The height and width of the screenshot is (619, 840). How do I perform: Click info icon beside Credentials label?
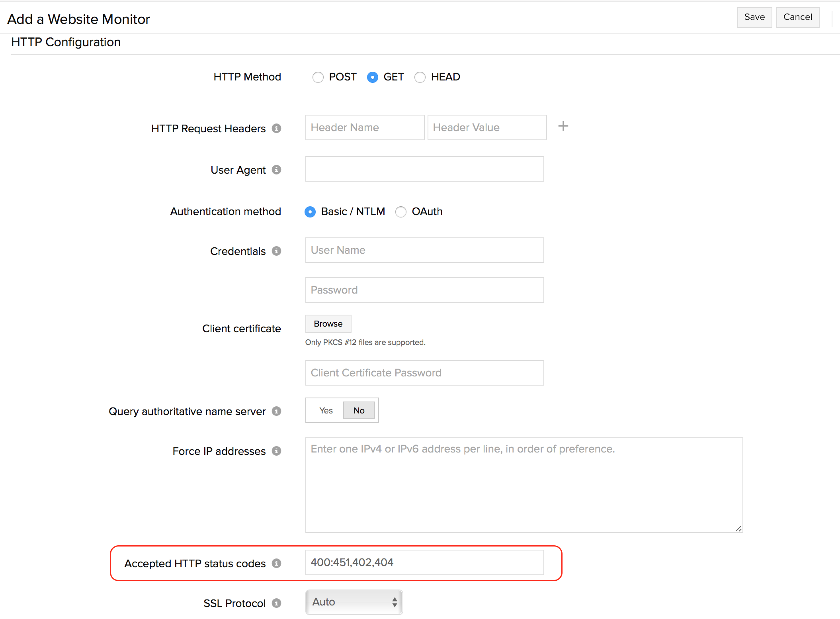(x=276, y=251)
